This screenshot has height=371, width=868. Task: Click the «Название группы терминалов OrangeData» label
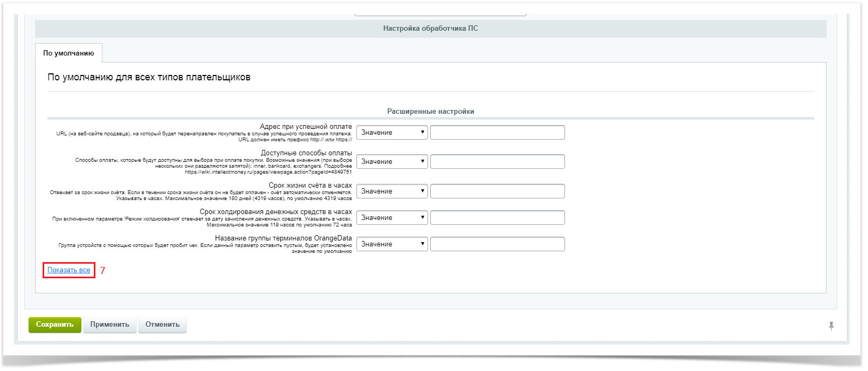pyautogui.click(x=283, y=238)
